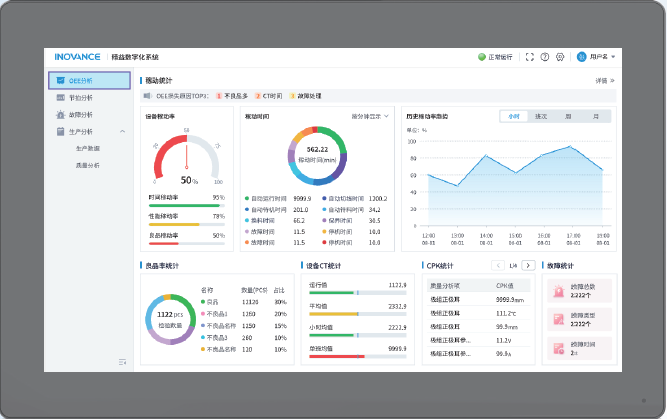
Task: Click the 562.22 donut chart
Action: click(x=317, y=156)
